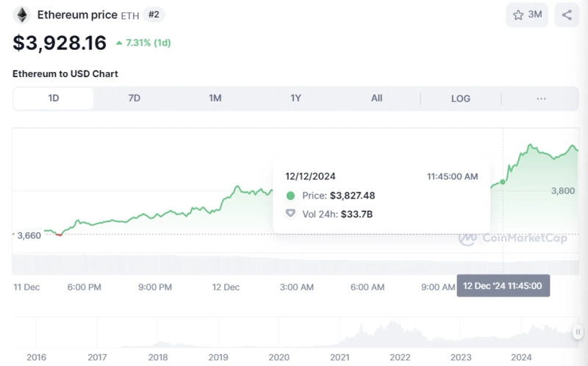The height and width of the screenshot is (366, 588).
Task: Click the green up-arrow price change indicator
Action: (120, 43)
